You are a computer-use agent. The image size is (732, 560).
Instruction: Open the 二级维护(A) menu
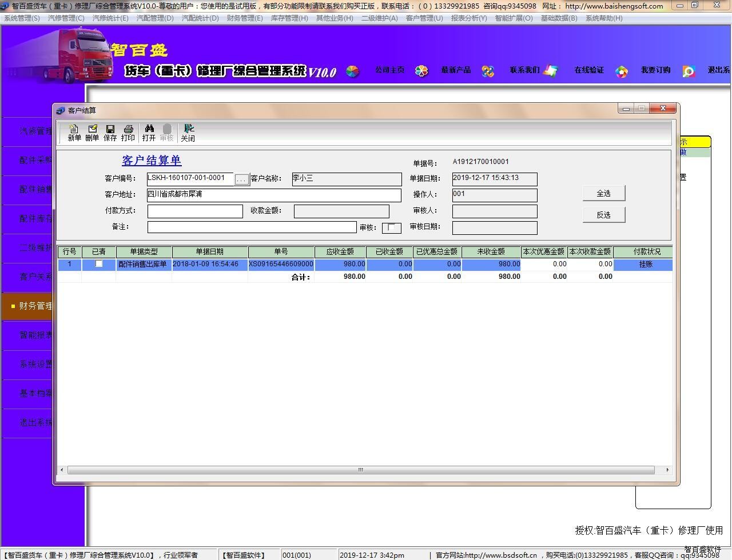380,18
